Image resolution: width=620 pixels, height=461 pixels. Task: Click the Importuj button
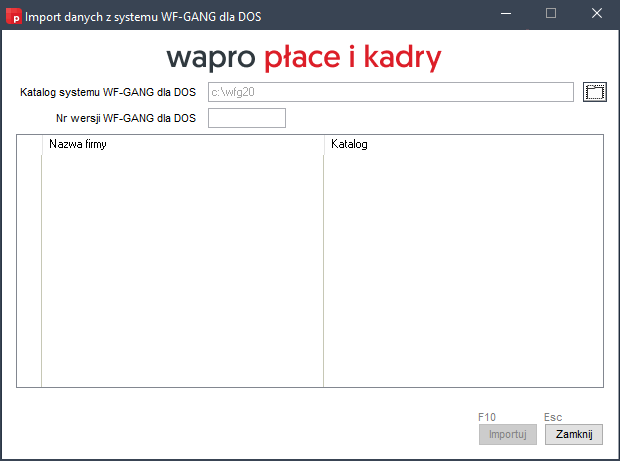508,435
